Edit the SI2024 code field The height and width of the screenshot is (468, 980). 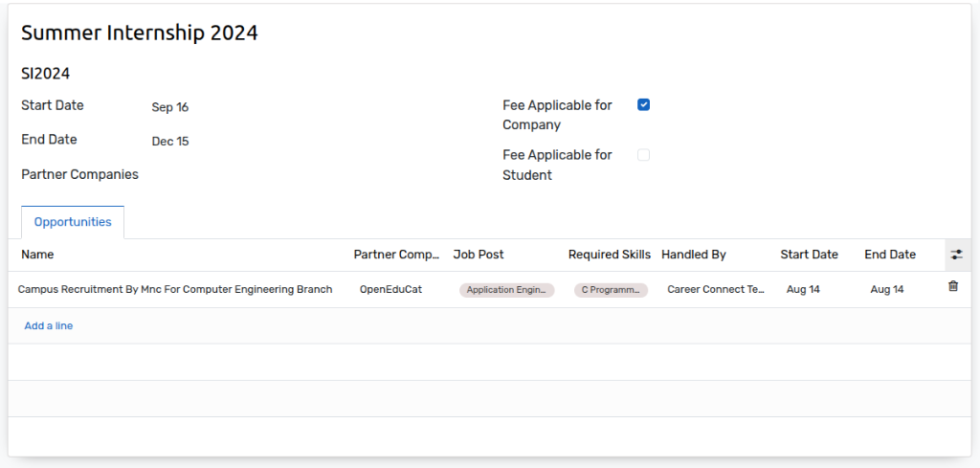tap(46, 74)
